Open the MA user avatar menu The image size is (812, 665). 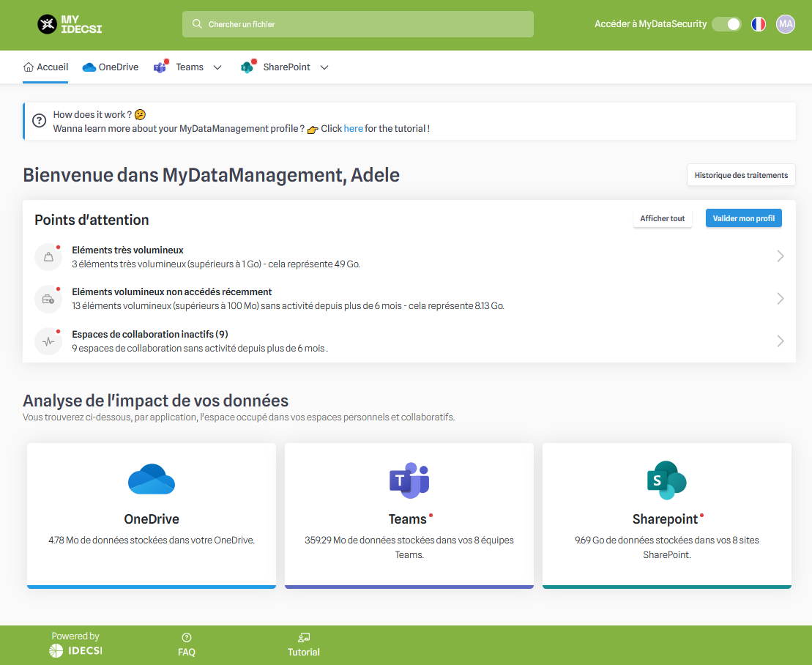coord(785,24)
